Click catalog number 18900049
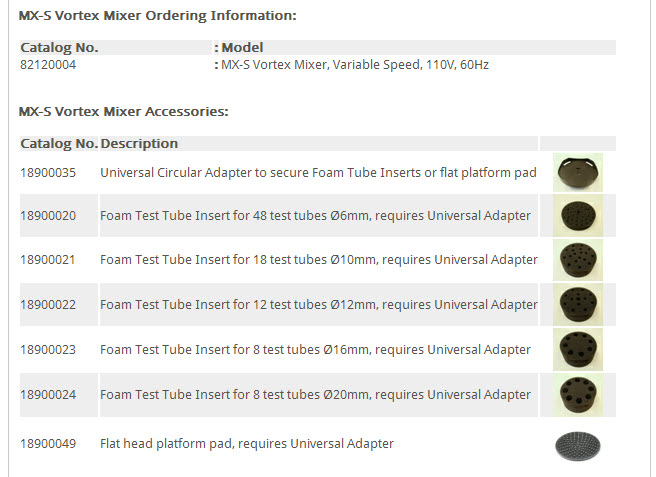 (48, 444)
